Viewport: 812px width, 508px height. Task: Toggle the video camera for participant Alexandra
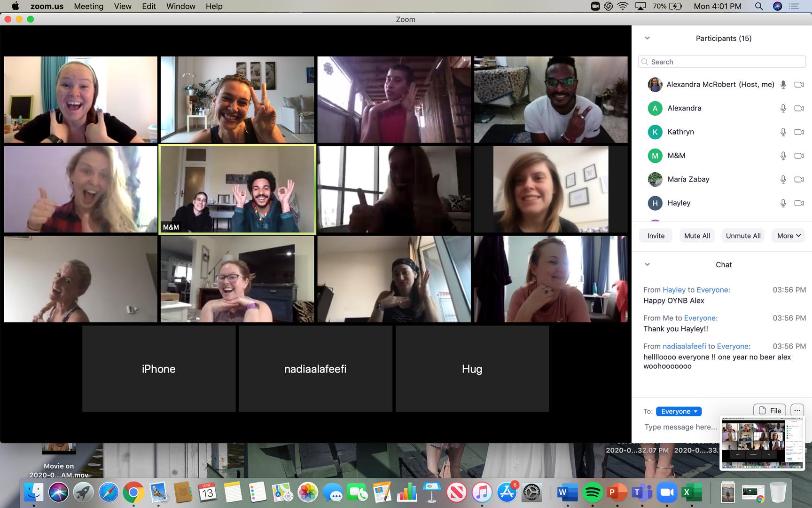coord(799,108)
